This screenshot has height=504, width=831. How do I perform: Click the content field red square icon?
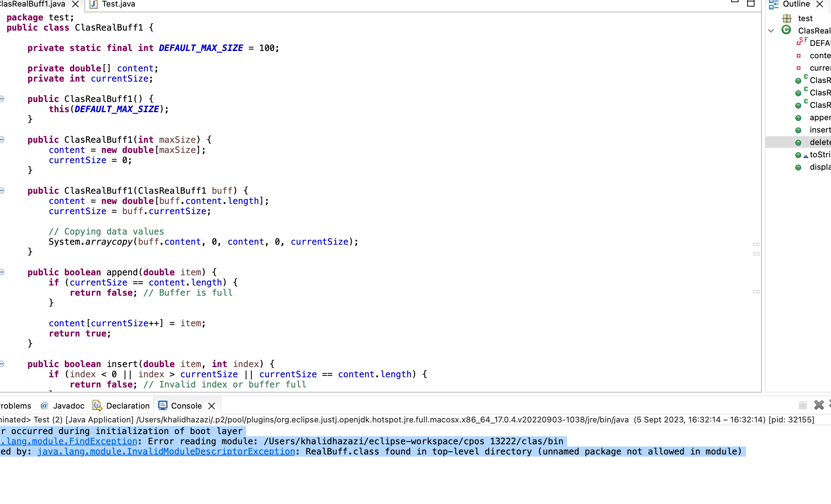pos(799,55)
